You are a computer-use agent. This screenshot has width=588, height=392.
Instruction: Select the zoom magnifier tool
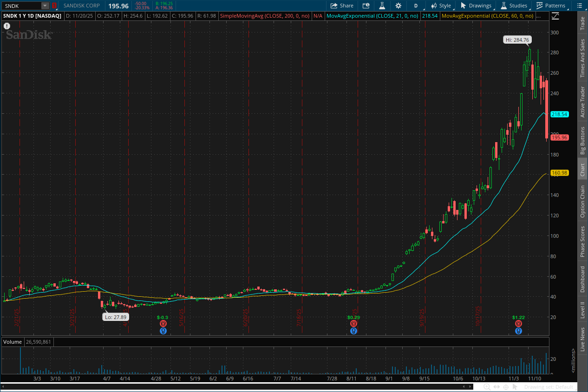[x=487, y=387]
